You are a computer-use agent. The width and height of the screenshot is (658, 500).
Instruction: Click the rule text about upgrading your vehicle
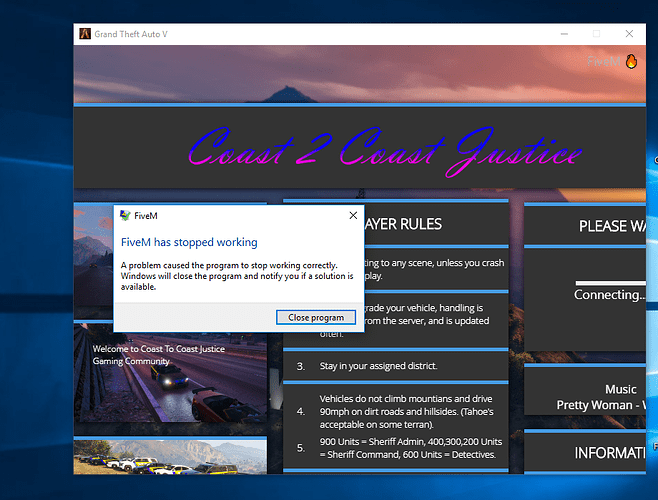[x=425, y=320]
